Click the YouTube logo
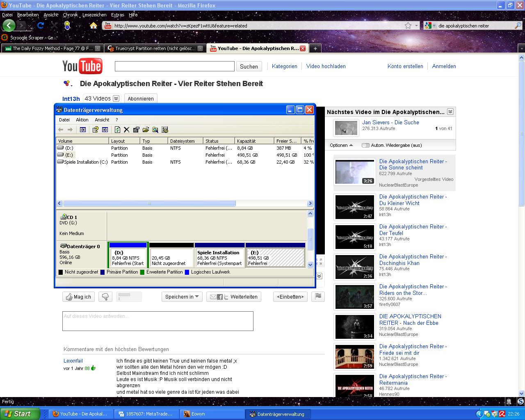Image resolution: width=525 pixels, height=420 pixels. tap(82, 66)
